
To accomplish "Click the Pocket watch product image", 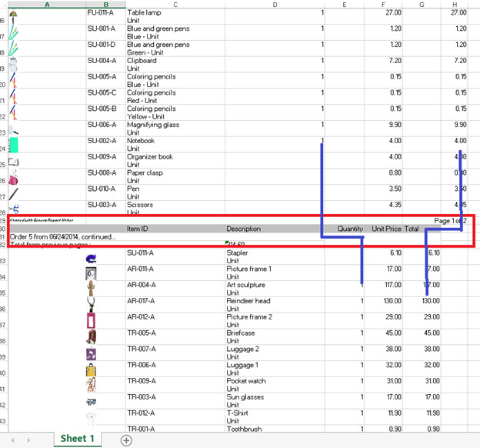I will point(92,384).
